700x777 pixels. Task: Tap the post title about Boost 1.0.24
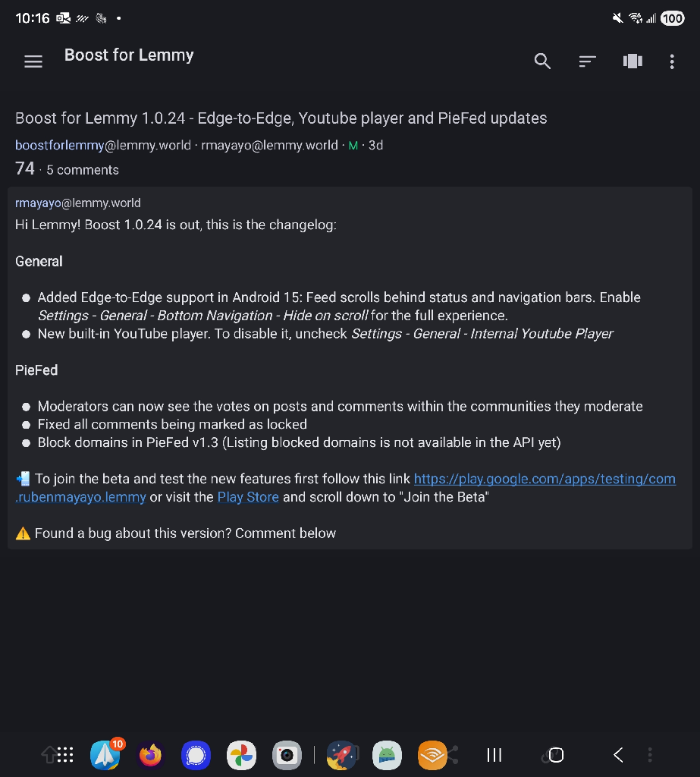point(281,118)
